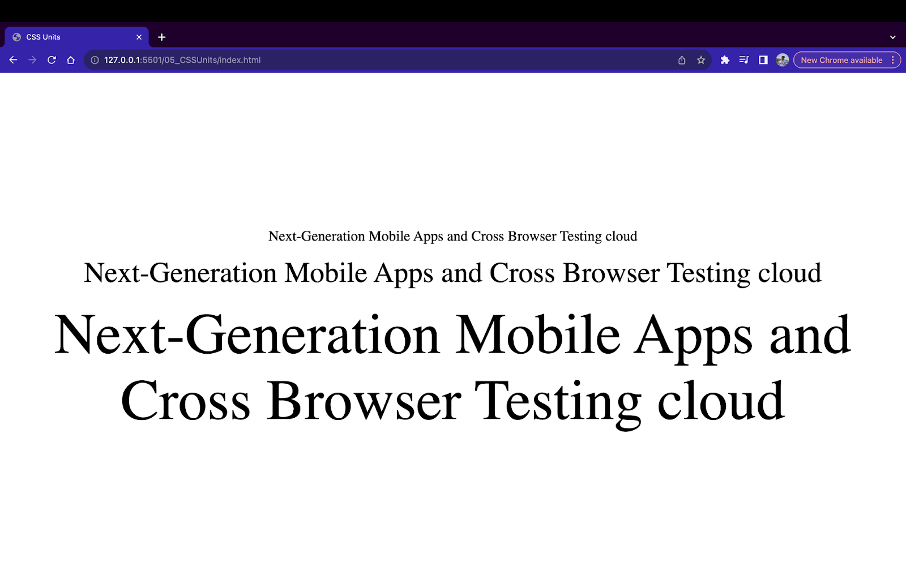Open a new tab with plus button
The image size is (906, 588).
162,37
